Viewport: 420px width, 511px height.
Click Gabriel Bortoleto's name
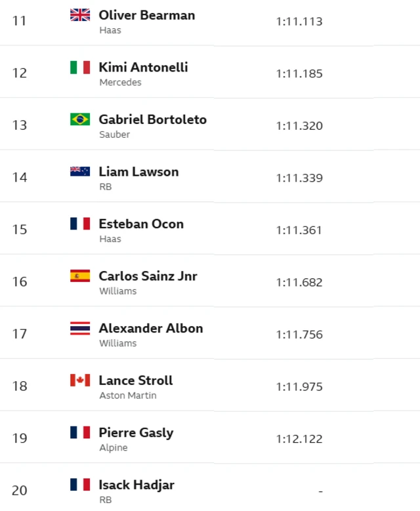152,119
